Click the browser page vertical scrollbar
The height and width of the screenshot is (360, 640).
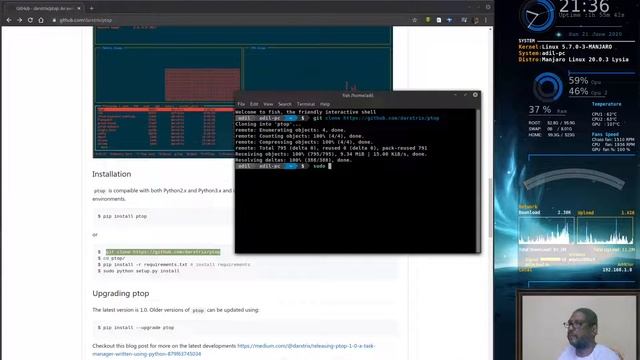tap(491, 208)
